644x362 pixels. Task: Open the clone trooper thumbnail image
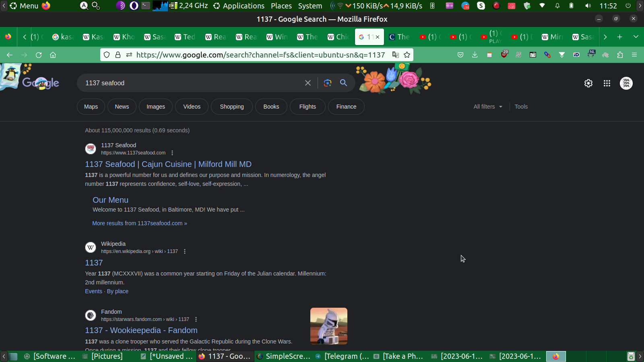329,326
